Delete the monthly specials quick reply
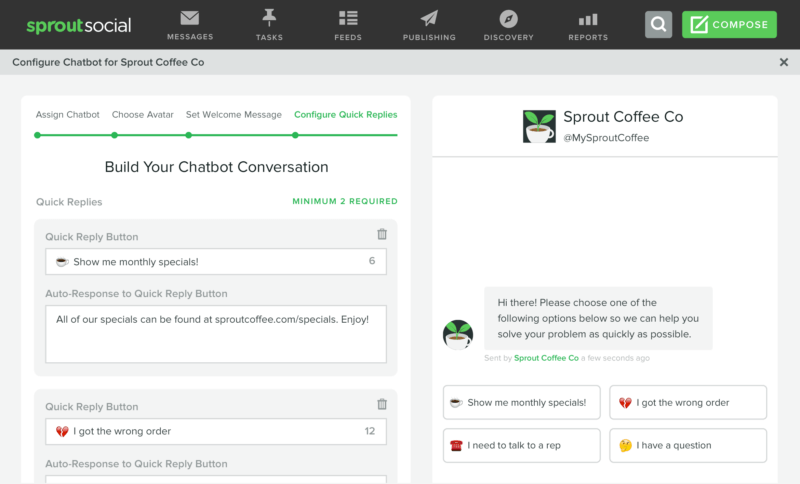This screenshot has width=800, height=484. (x=381, y=234)
